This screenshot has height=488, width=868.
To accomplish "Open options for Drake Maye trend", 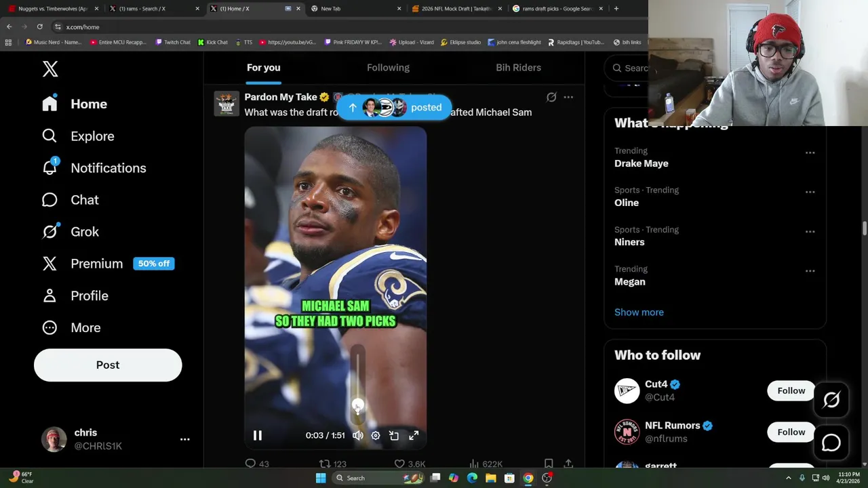I will pyautogui.click(x=810, y=152).
